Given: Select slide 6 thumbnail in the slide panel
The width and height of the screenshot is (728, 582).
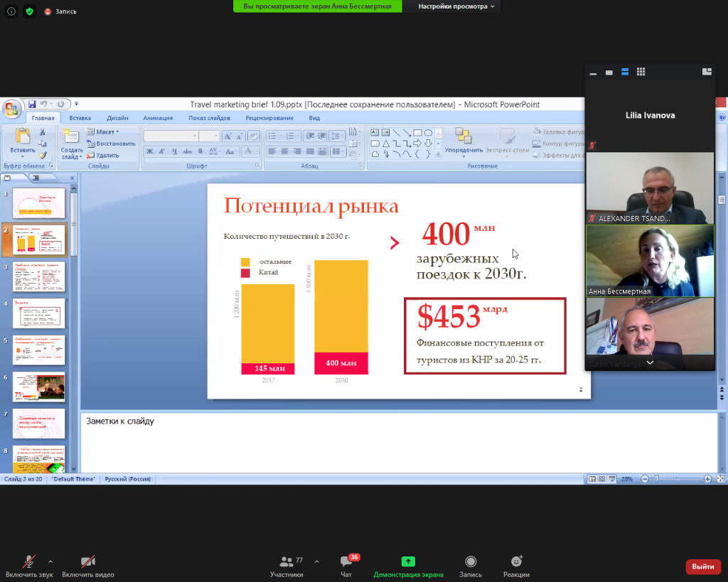Looking at the screenshot, I should [x=39, y=386].
